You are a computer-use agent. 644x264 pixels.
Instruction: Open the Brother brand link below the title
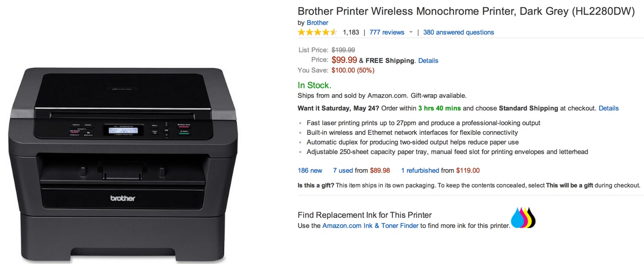tap(317, 23)
